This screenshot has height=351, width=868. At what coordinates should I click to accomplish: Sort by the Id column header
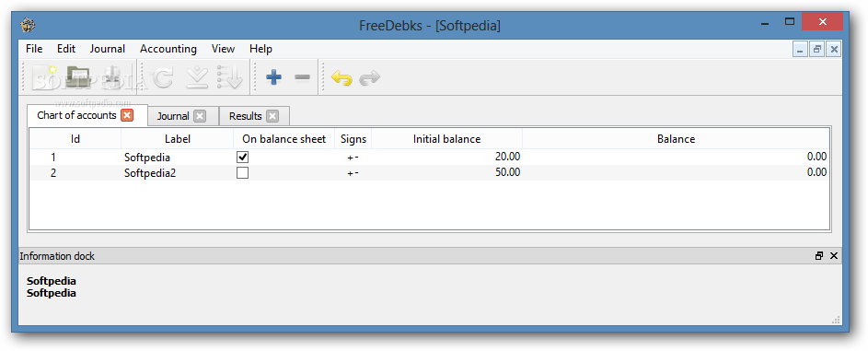[75, 139]
